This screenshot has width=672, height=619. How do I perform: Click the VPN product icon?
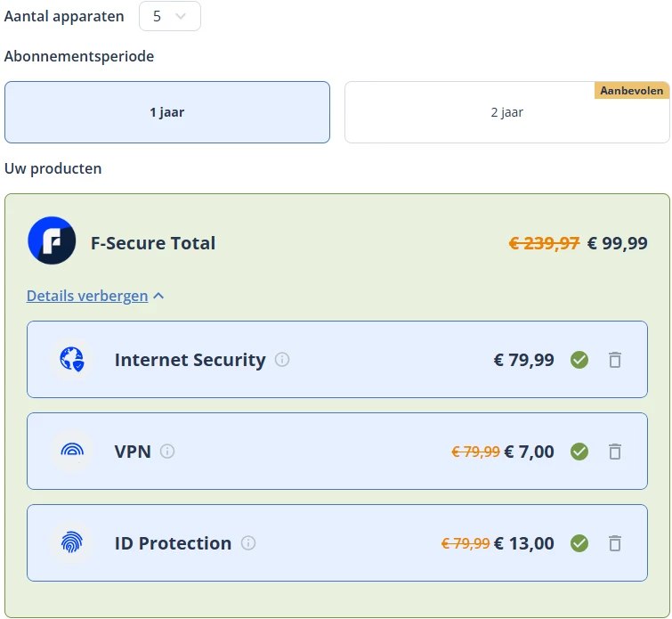71,452
